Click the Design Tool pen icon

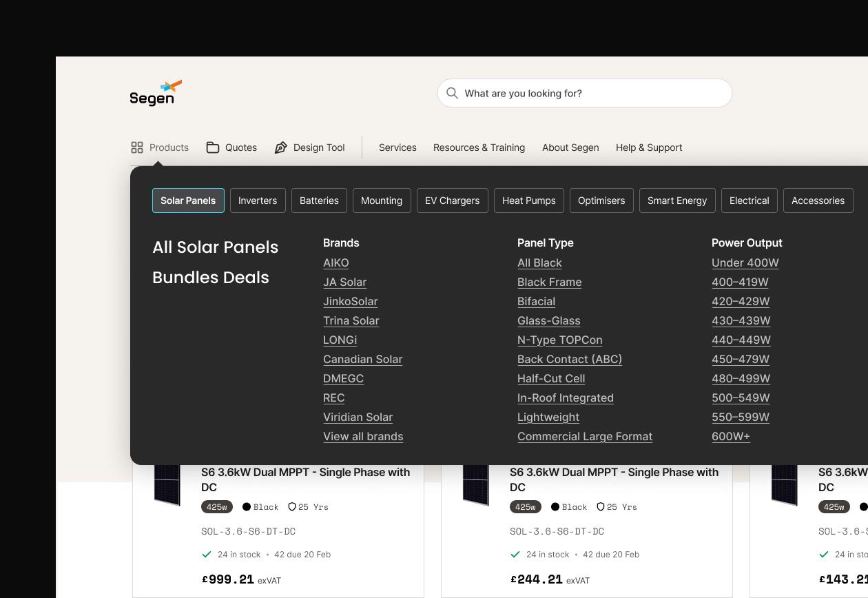(281, 147)
